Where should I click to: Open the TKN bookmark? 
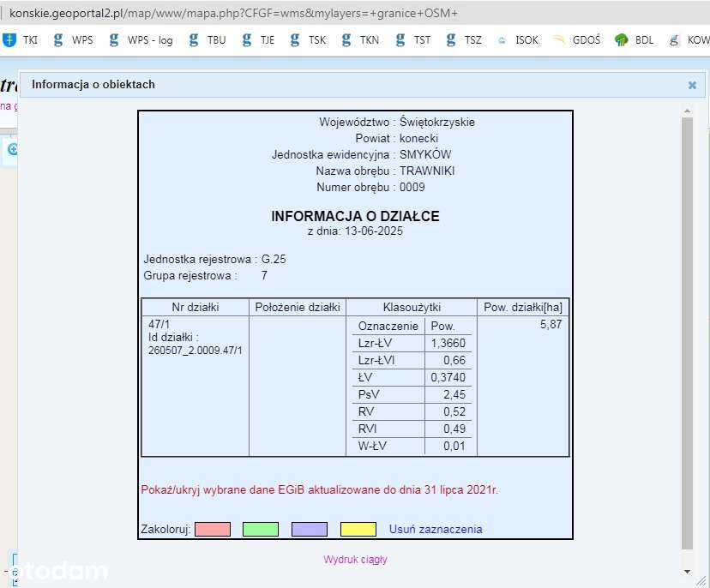point(360,39)
